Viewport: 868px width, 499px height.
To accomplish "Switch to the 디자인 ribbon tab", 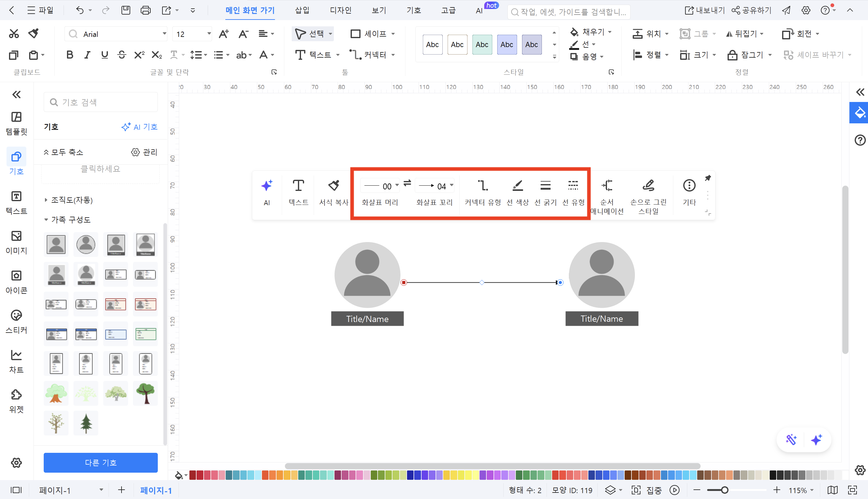I will pyautogui.click(x=340, y=10).
